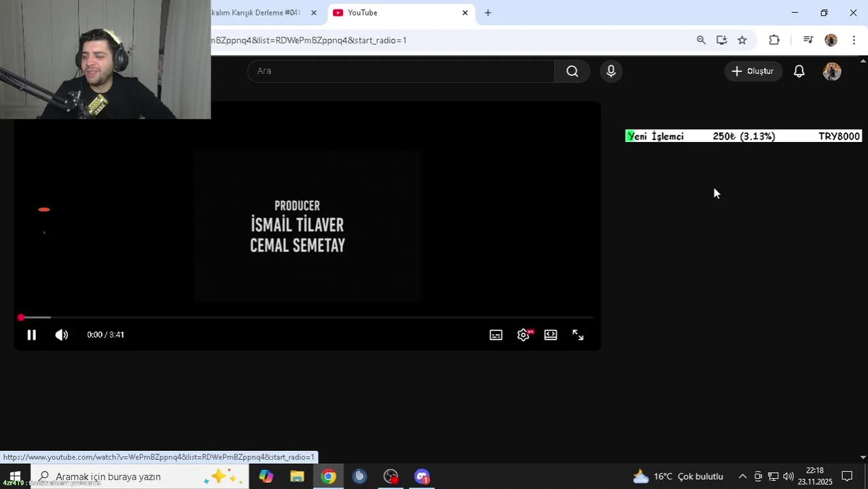Viewport: 868px width, 489px height.
Task: Open OBS Studio from taskbar
Action: point(391,476)
